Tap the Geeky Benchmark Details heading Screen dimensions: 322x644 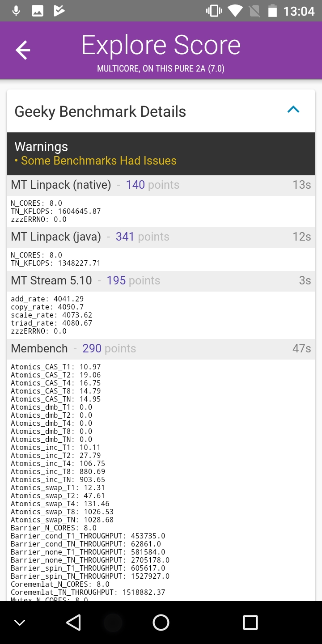pos(100,112)
